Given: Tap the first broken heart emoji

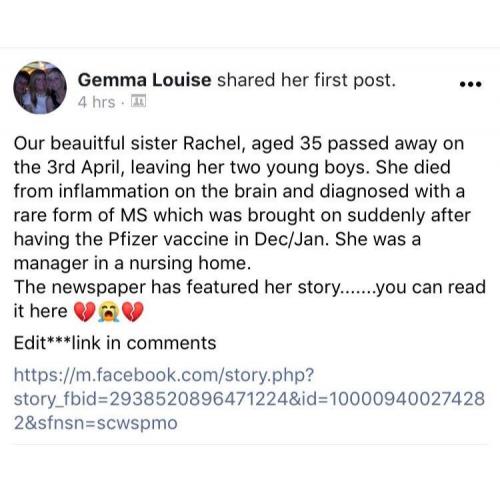Looking at the screenshot, I should pyautogui.click(x=84, y=311).
